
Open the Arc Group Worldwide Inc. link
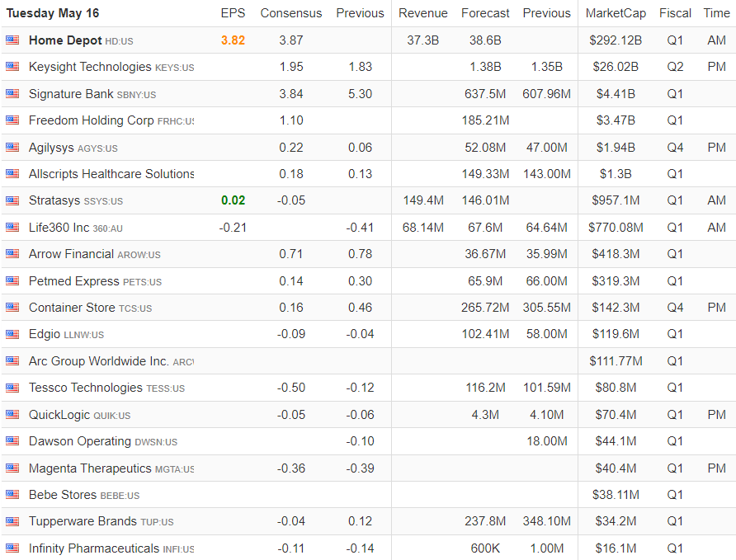[x=111, y=361]
